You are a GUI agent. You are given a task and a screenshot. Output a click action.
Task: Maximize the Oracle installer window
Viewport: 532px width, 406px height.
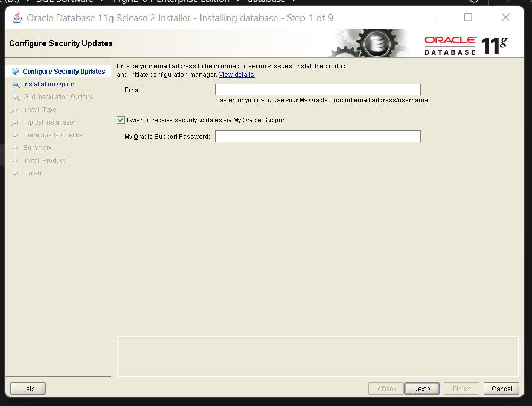click(468, 17)
